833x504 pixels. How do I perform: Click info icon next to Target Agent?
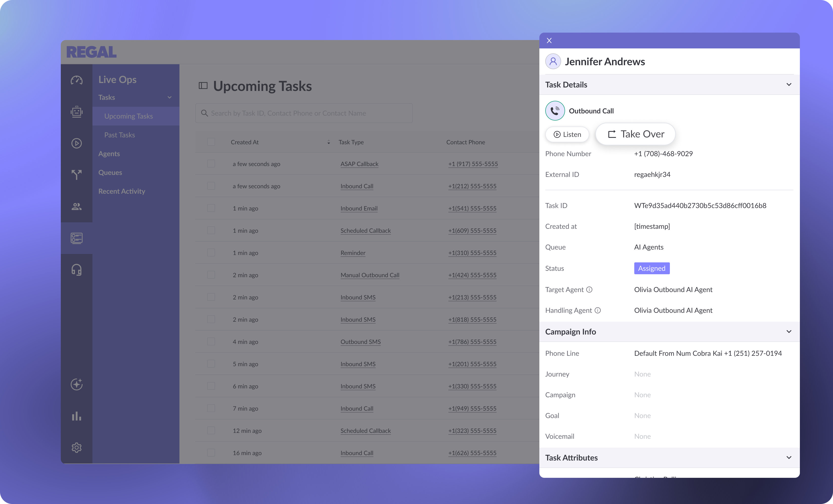[x=589, y=290]
